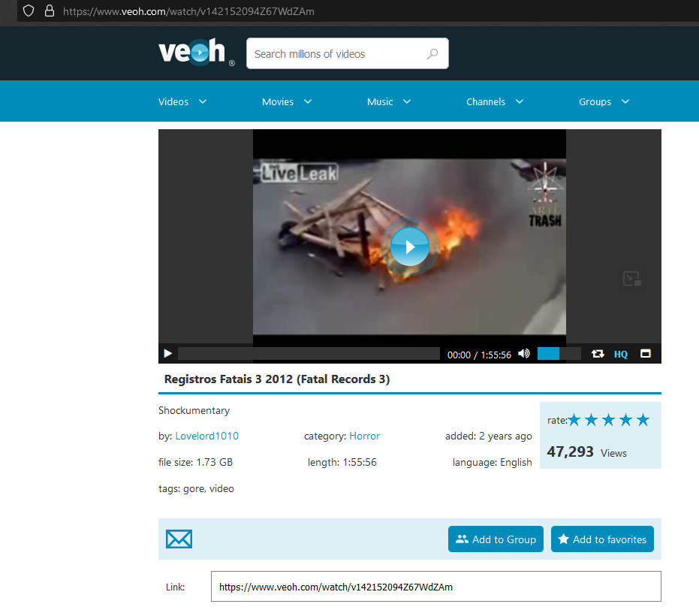Expand the Groups chevron arrow
Screen dimensions: 699x616
[625, 101]
